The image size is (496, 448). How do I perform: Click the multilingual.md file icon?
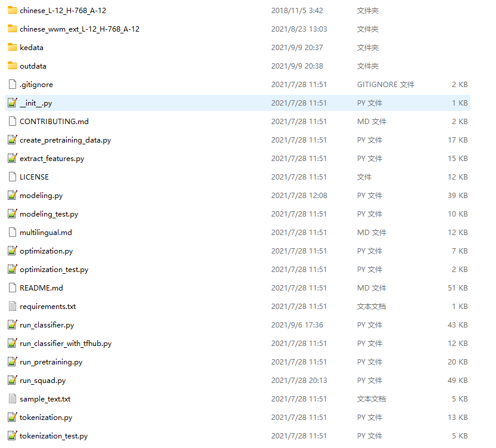(13, 233)
